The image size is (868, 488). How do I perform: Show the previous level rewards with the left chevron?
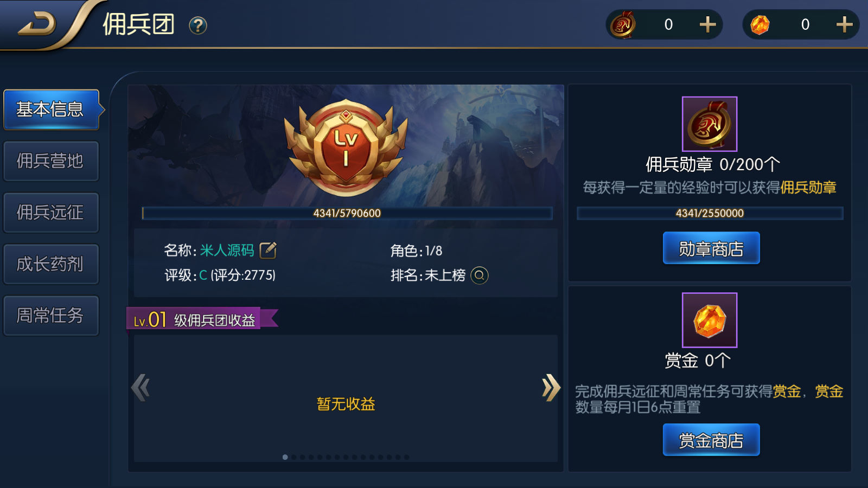coord(141,388)
